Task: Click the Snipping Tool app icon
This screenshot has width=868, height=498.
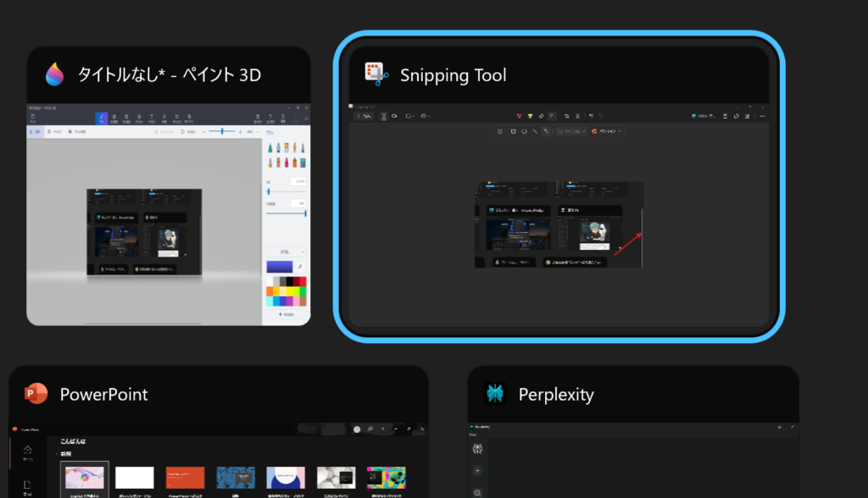Action: [x=376, y=75]
